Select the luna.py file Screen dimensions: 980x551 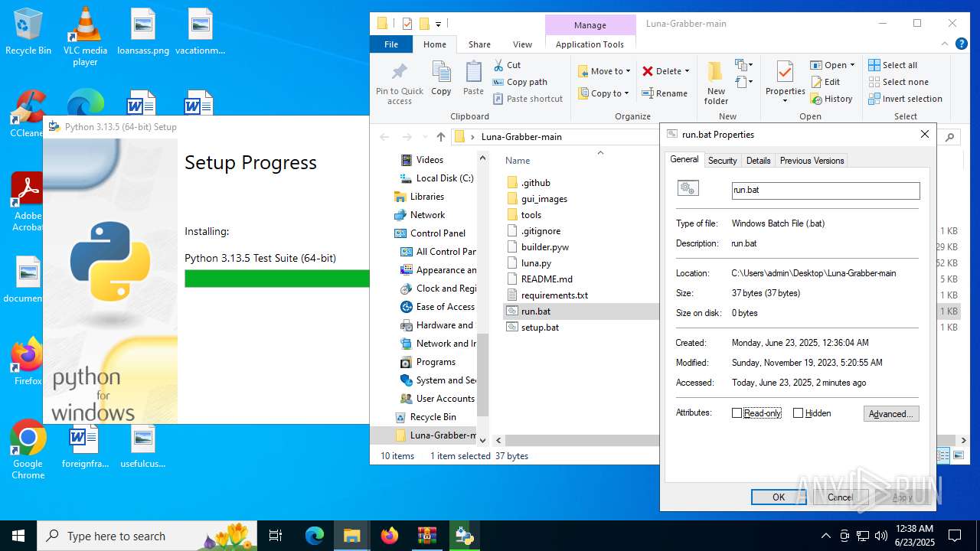[536, 263]
